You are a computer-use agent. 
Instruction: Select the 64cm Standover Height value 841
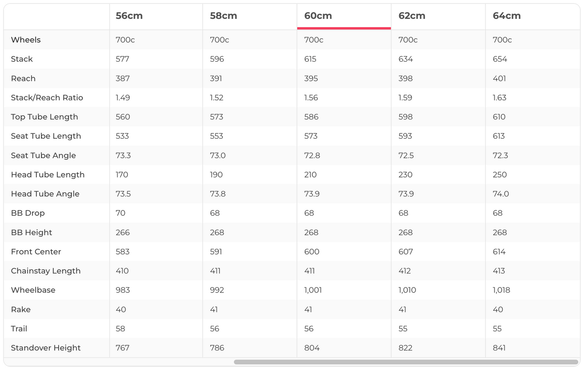coord(500,348)
